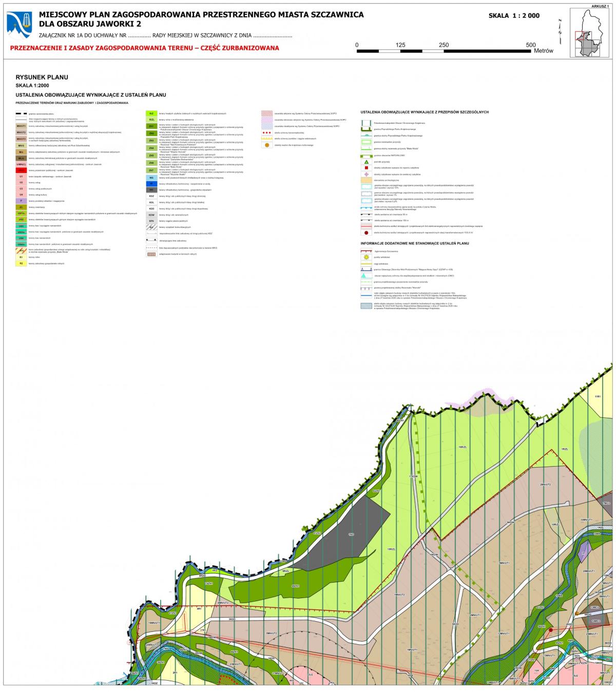The height and width of the screenshot is (692, 616).
Task: Click the red square heritage register symbol
Action: coord(367,168)
